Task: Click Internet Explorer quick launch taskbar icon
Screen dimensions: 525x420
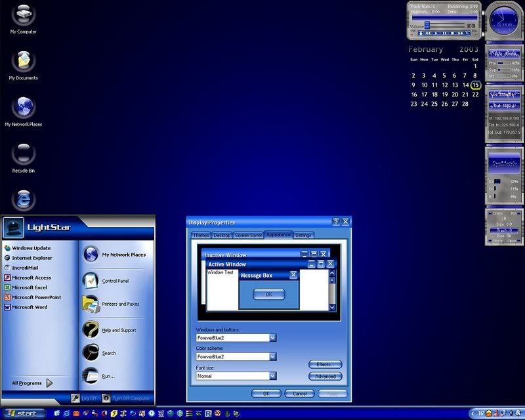Action: (x=67, y=413)
